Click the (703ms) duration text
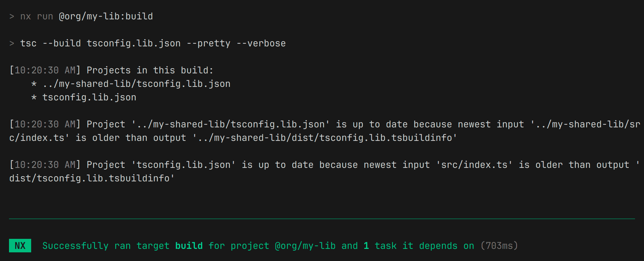The width and height of the screenshot is (644, 261). click(499, 246)
